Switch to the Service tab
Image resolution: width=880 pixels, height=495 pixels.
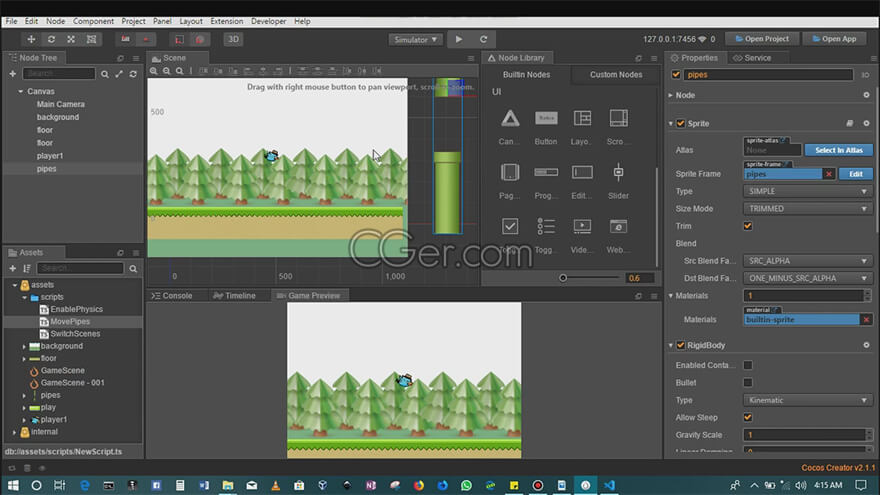click(x=753, y=58)
